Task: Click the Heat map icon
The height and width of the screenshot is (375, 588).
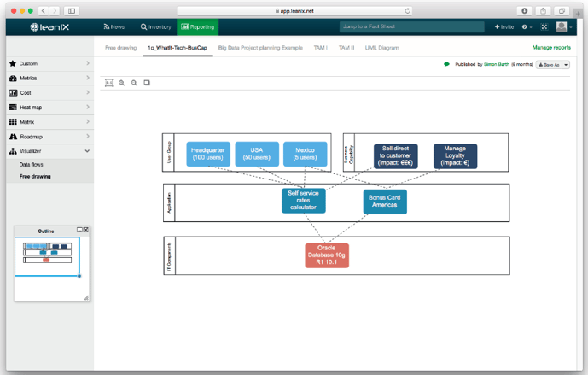Action: click(x=13, y=108)
